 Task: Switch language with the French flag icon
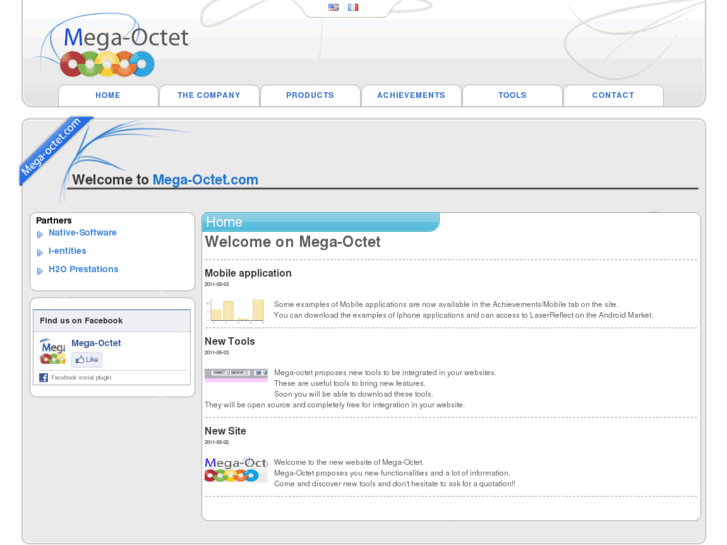(x=353, y=7)
